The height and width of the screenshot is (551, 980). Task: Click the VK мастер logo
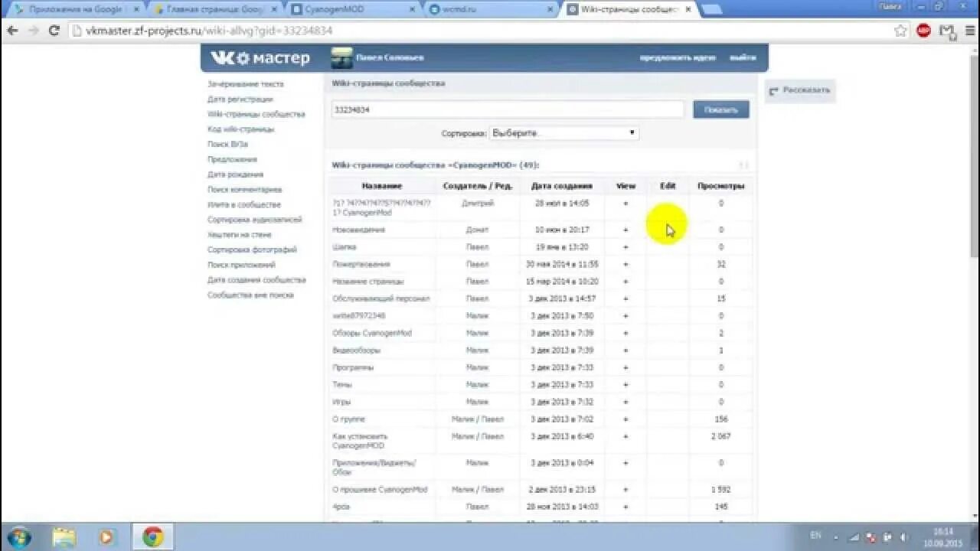coord(260,58)
